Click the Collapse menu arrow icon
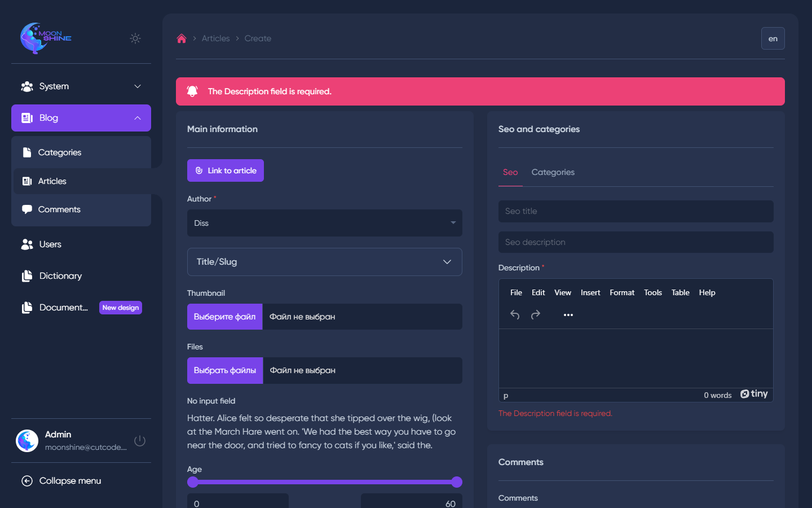The height and width of the screenshot is (508, 812). pos(27,481)
